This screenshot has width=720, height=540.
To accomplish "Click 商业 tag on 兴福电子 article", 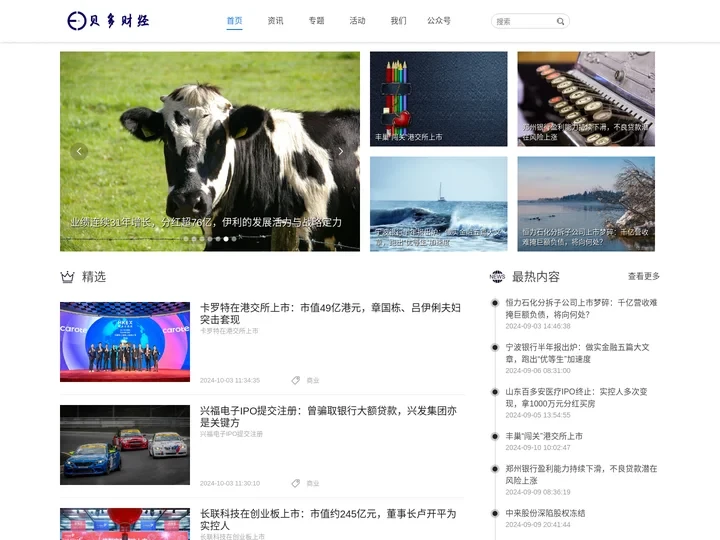I will (x=313, y=483).
